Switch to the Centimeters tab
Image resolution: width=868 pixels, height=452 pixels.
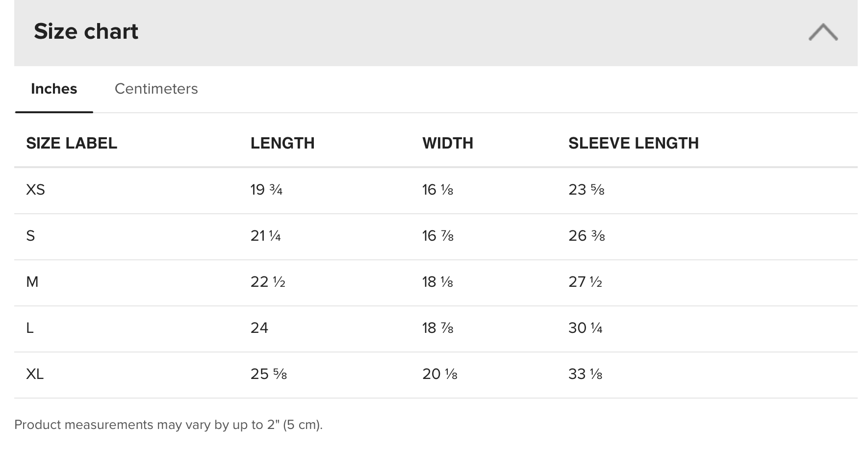(x=156, y=89)
